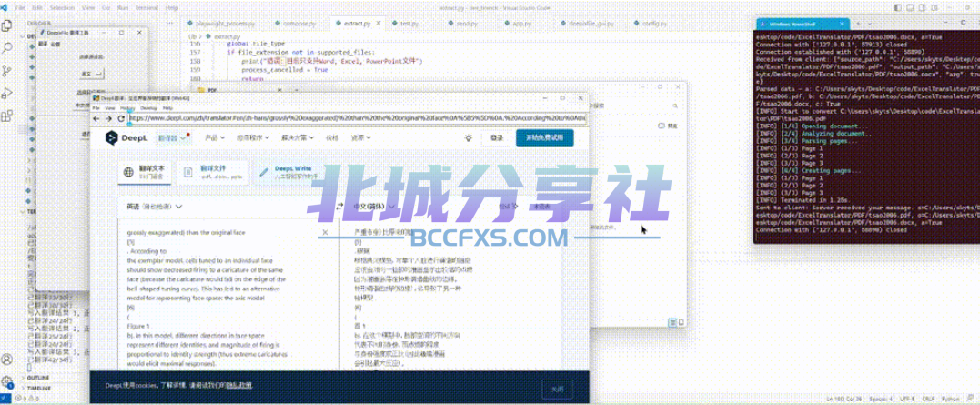
Task: Click the DeepL login button
Action: pos(496,138)
